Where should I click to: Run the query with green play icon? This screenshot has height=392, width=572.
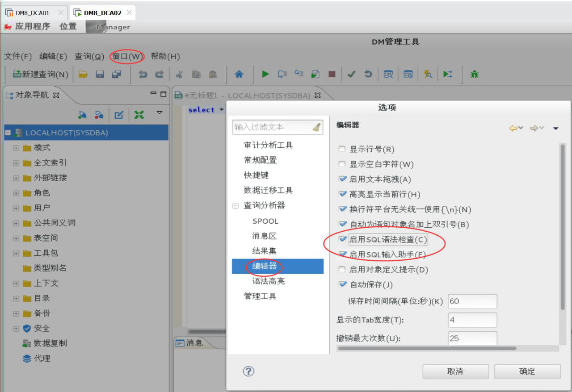[265, 75]
